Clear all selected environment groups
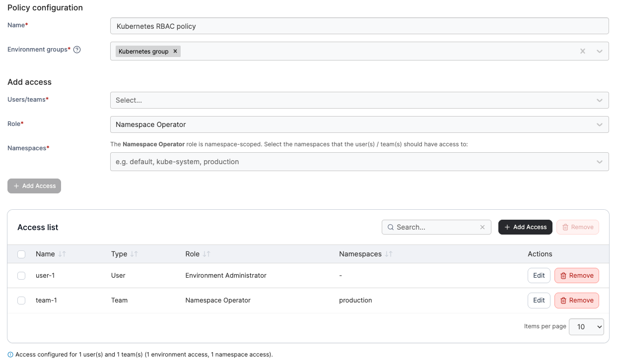617x364 pixels. click(583, 51)
